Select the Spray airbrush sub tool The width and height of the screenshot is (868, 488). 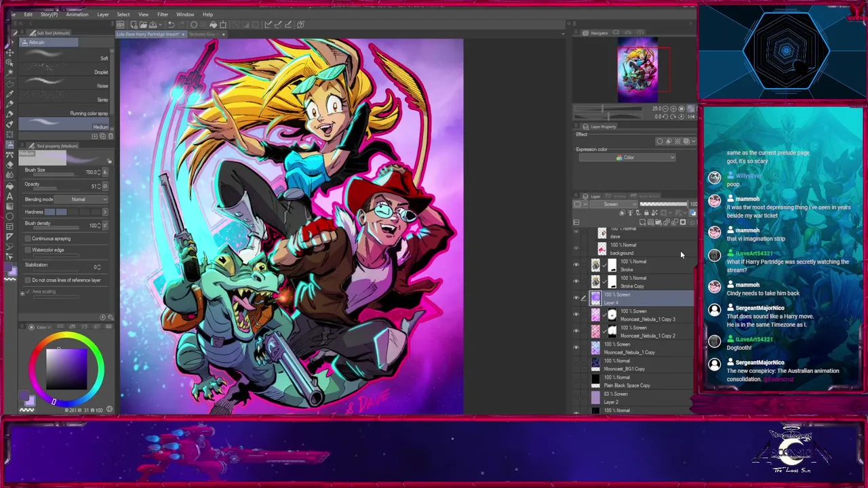[63, 97]
